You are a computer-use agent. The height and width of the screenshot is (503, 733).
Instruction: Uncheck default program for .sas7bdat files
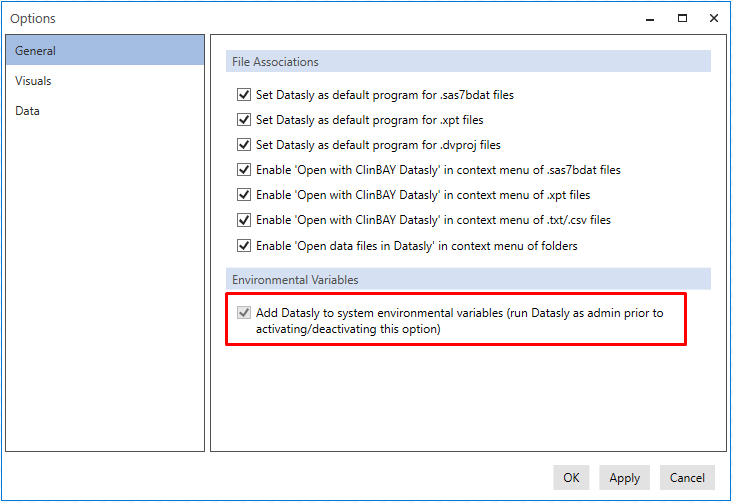pyautogui.click(x=244, y=94)
